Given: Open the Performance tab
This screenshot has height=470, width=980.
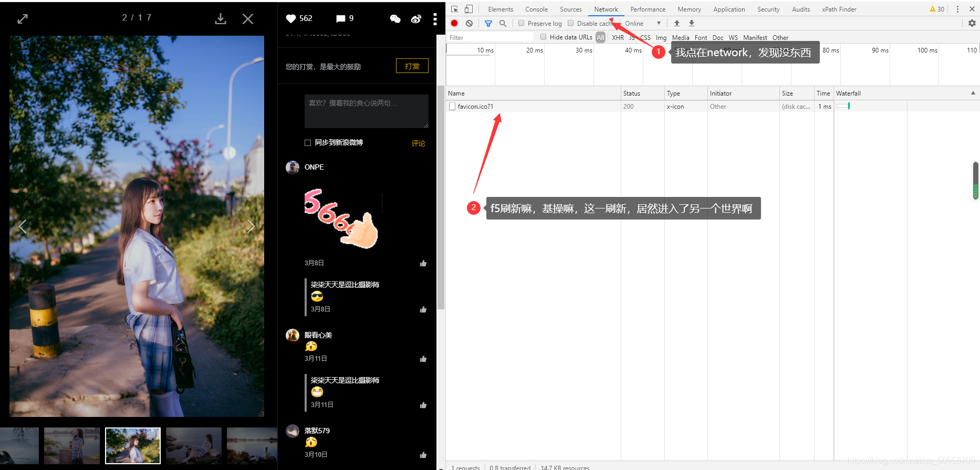Looking at the screenshot, I should click(x=648, y=9).
